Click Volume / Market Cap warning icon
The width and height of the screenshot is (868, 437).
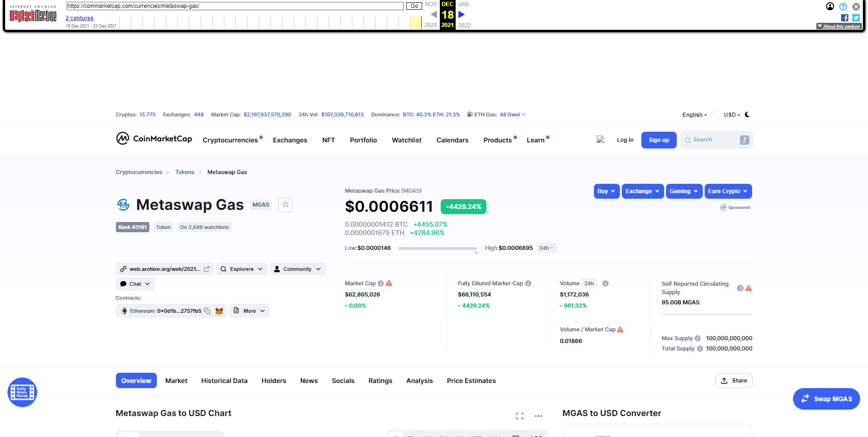620,329
